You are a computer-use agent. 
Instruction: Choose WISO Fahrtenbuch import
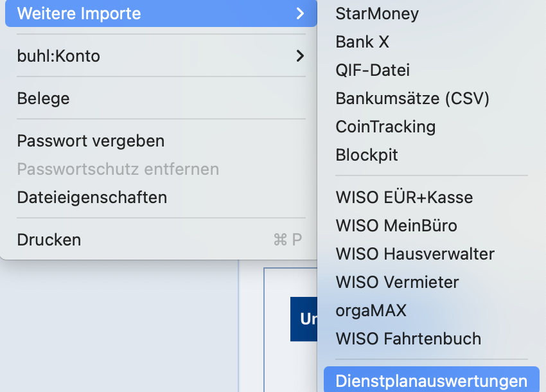click(408, 339)
